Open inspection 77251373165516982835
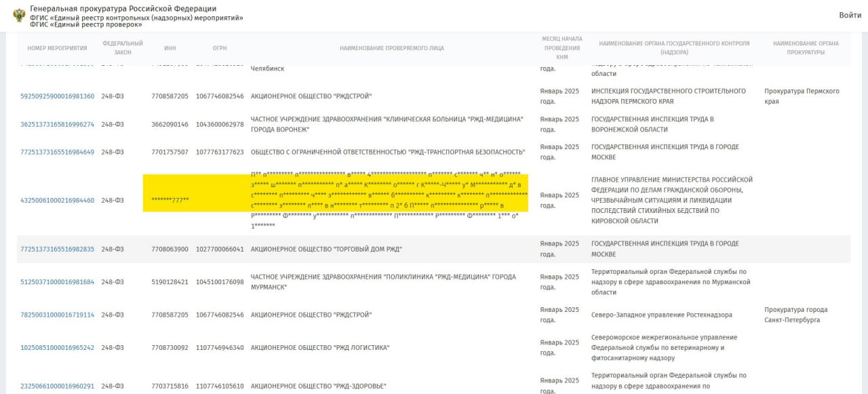Viewport: 868px width, 394px height. 57,249
